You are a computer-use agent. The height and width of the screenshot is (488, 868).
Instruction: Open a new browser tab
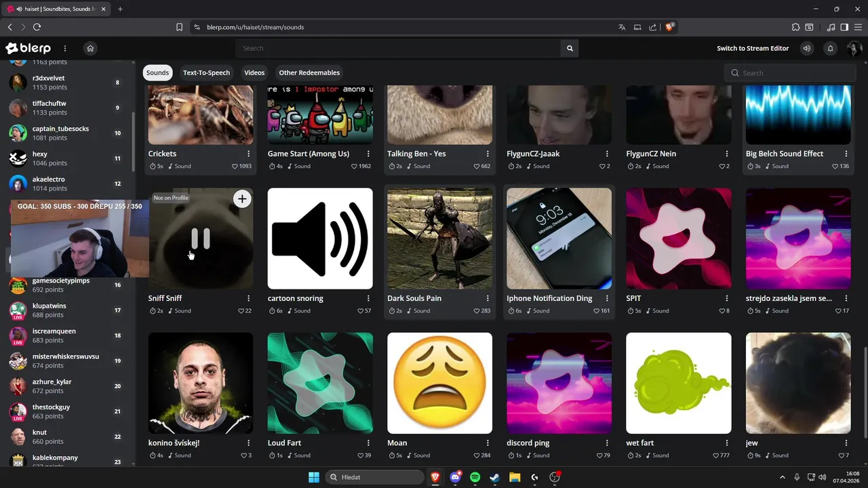click(120, 9)
